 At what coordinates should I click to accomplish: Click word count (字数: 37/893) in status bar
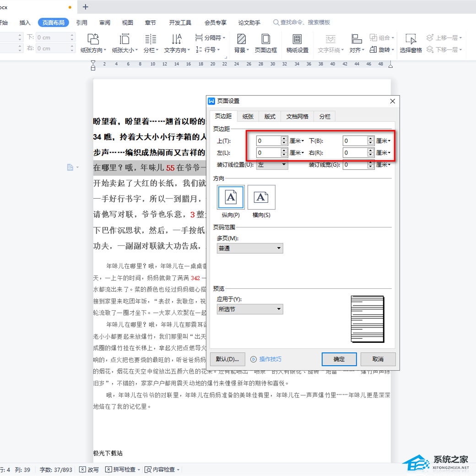[56, 470]
